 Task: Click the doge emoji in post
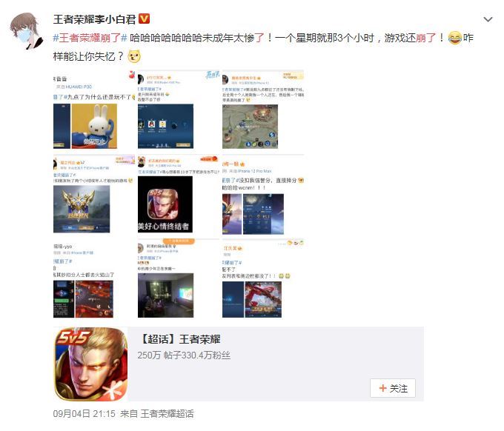[x=134, y=56]
